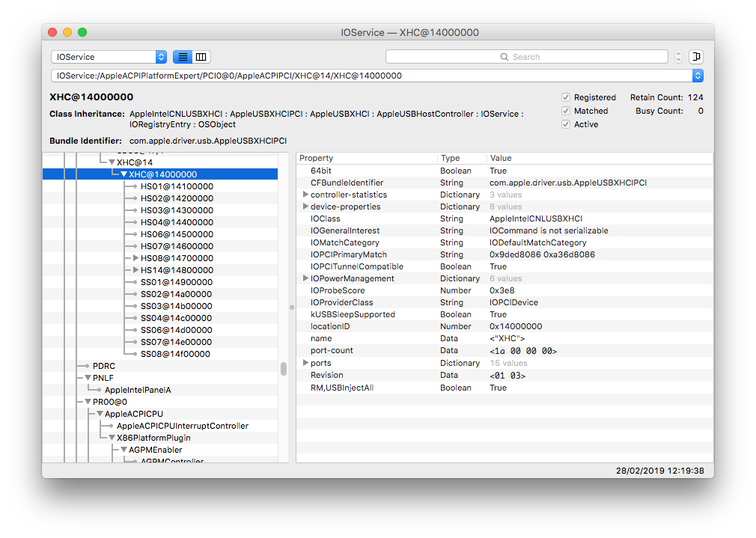Click the search magnifier icon
The width and height of the screenshot is (756, 538).
[x=504, y=57]
